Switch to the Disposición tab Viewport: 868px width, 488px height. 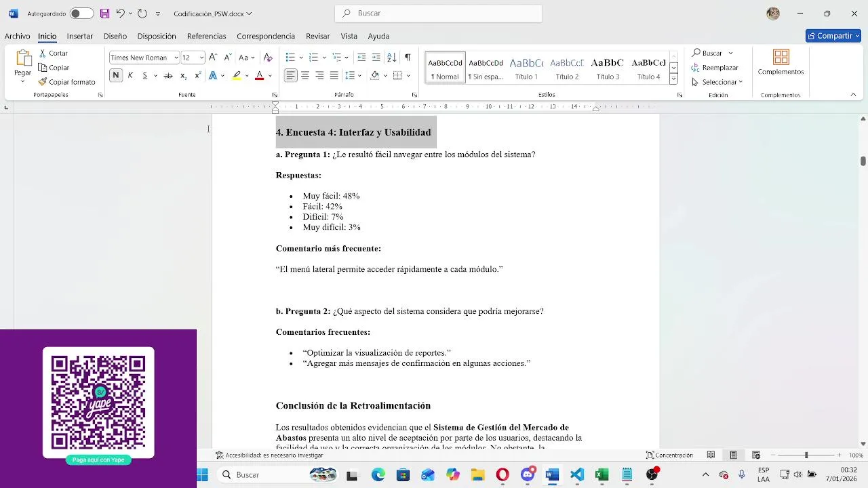click(x=157, y=36)
